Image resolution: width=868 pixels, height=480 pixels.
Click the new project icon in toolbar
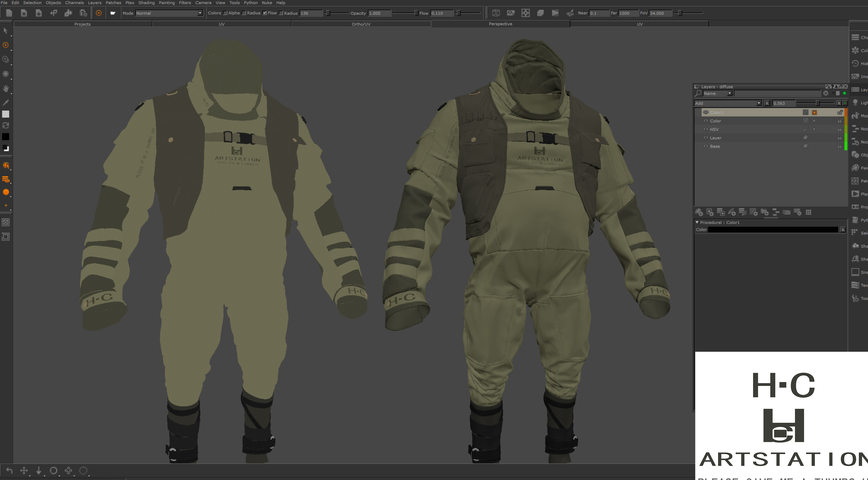click(x=9, y=13)
